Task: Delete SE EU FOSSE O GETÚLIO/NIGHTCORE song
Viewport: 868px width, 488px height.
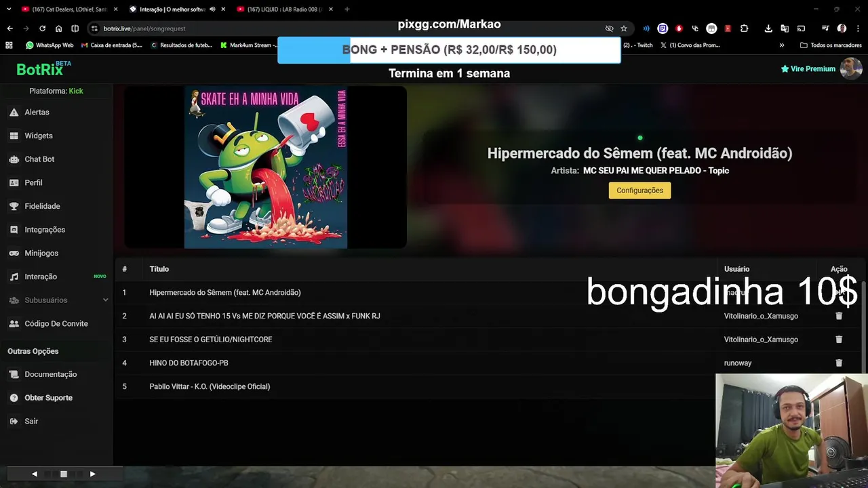Action: tap(839, 340)
